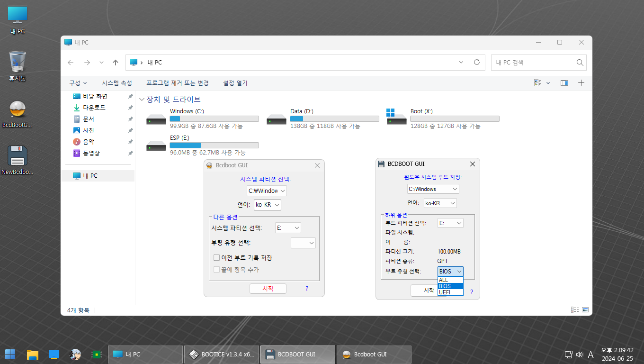Screen dimensions: 644x364
Task: Open the empty 부팅 유형 선택 dropdown
Action: coord(303,243)
